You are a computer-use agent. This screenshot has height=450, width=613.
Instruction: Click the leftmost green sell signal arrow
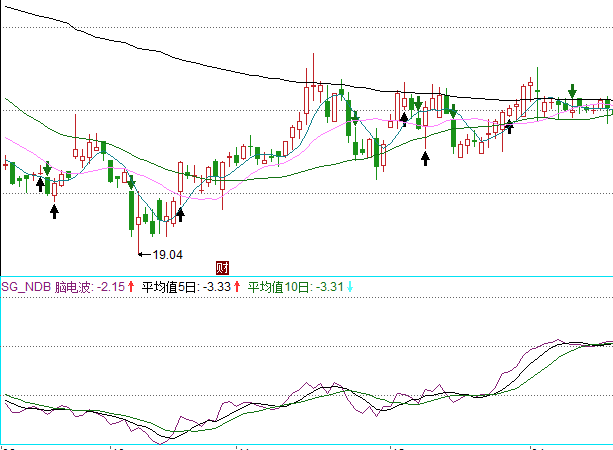47,169
